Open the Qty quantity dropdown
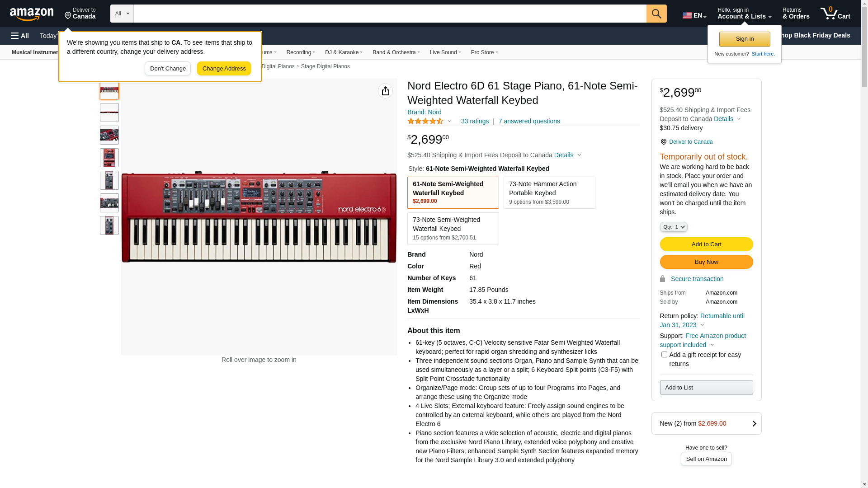Screen dimensions: 868x488 673,227
